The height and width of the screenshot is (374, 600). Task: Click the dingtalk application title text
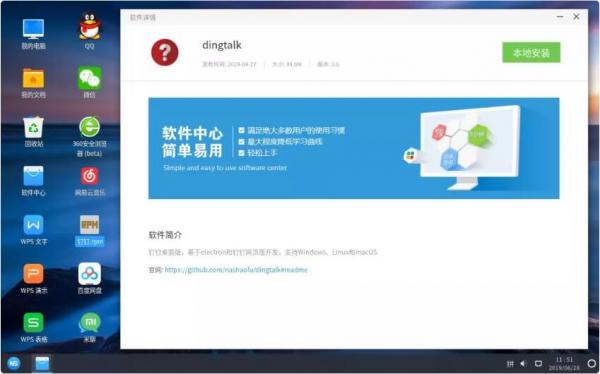click(x=222, y=45)
